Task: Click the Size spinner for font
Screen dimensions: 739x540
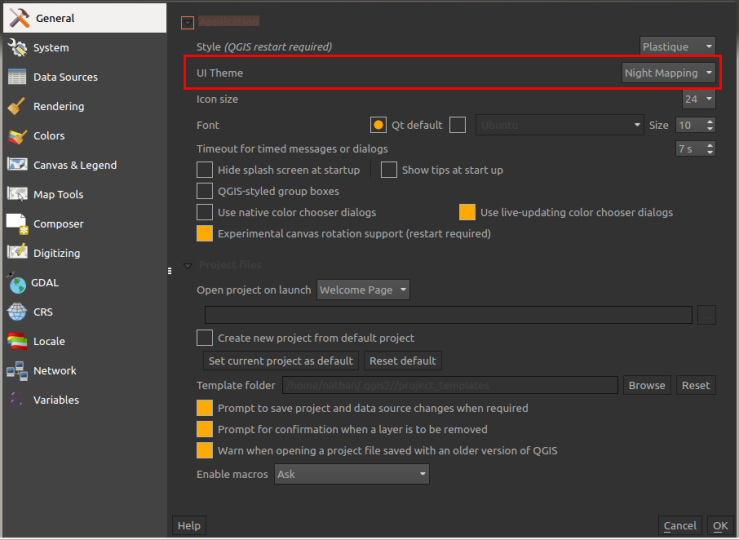Action: [x=696, y=125]
